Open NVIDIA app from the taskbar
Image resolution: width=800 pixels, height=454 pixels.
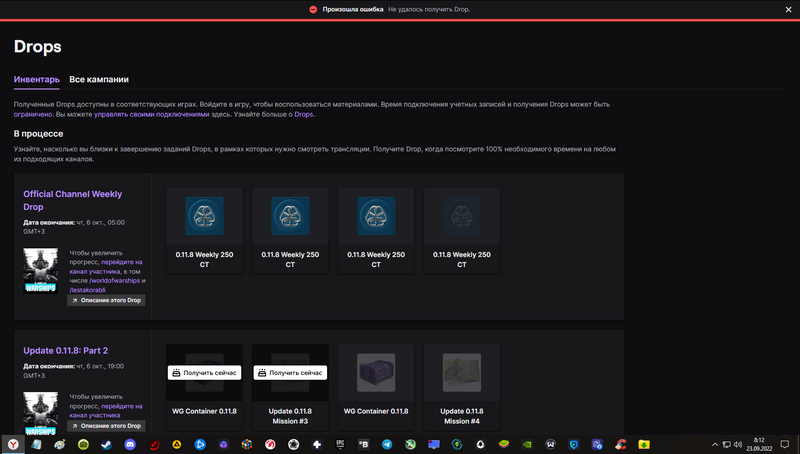coord(527,444)
